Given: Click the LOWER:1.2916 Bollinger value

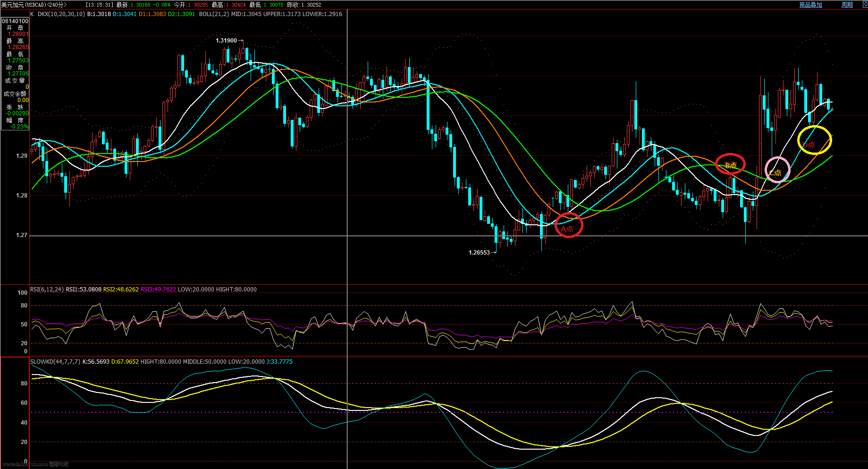Looking at the screenshot, I should (x=322, y=14).
